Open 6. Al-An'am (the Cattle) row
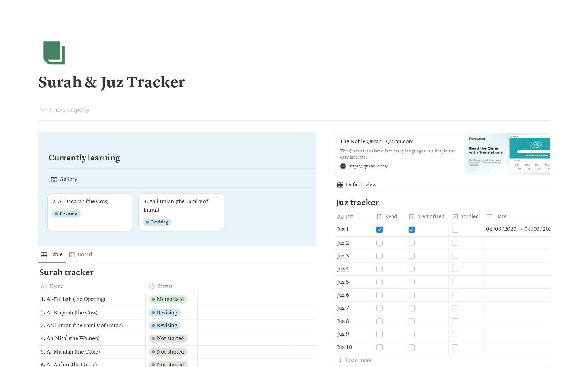 tap(69, 364)
